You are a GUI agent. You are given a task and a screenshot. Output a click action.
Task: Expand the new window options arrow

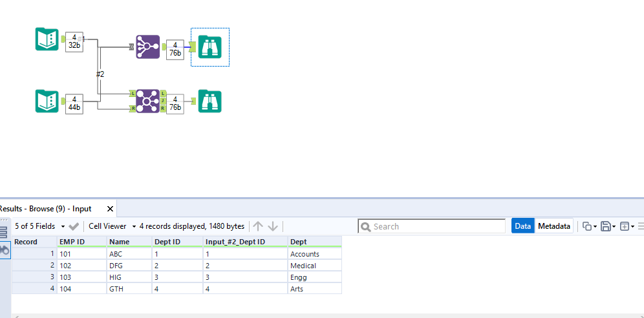click(632, 226)
